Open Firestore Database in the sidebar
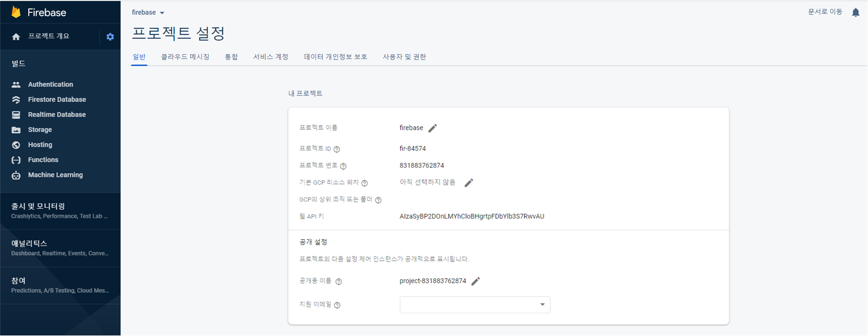 click(x=57, y=100)
